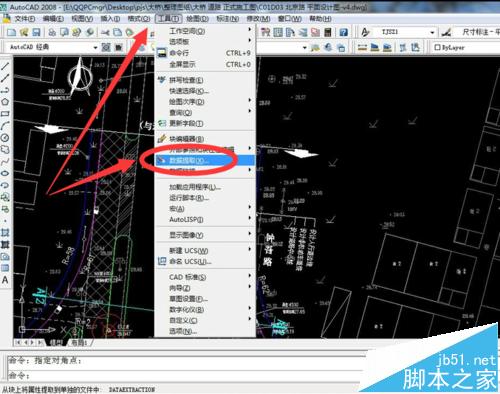Open the 帮助(H) menu

320,19
